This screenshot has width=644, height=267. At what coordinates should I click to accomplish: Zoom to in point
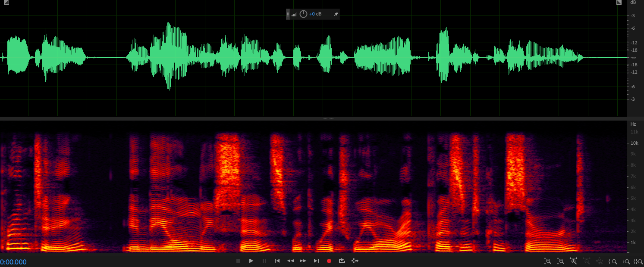pyautogui.click(x=613, y=261)
